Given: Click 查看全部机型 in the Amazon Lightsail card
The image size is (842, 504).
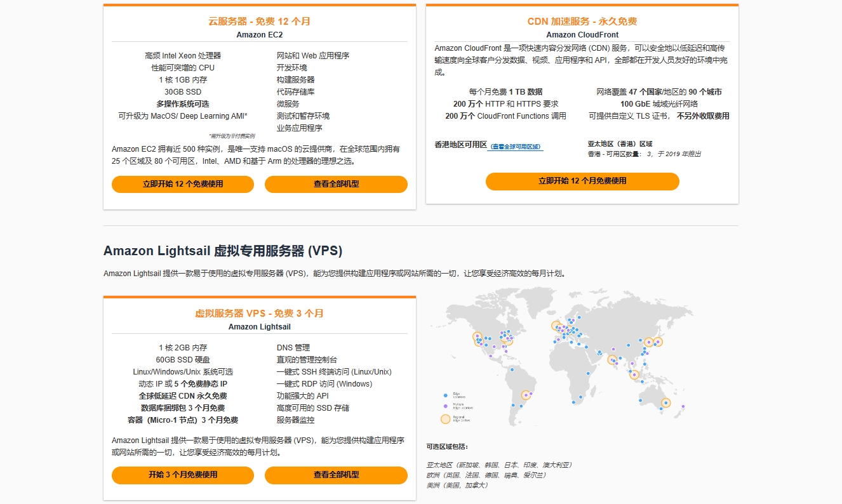Looking at the screenshot, I should pos(336,475).
